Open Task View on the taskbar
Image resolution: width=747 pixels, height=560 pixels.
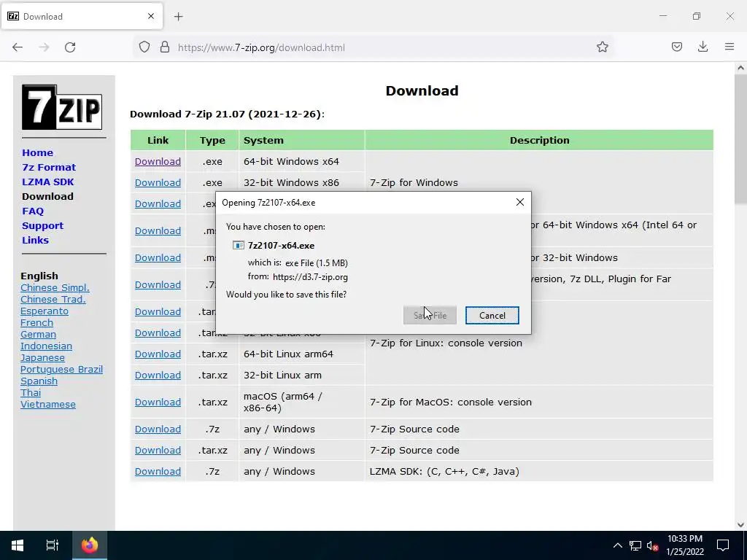click(52, 545)
